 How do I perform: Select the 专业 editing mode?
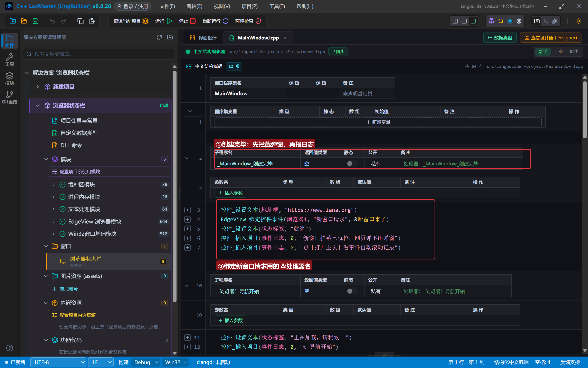(558, 52)
